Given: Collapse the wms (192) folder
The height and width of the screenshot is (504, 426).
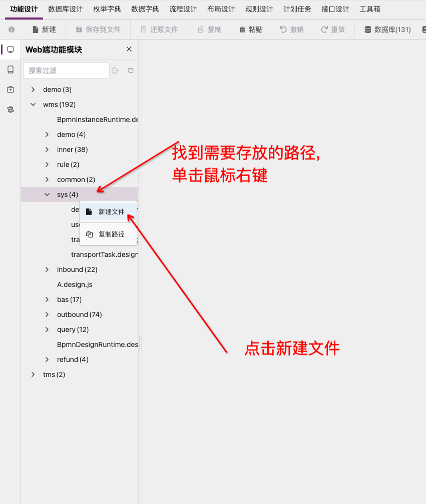Looking at the screenshot, I should point(33,104).
